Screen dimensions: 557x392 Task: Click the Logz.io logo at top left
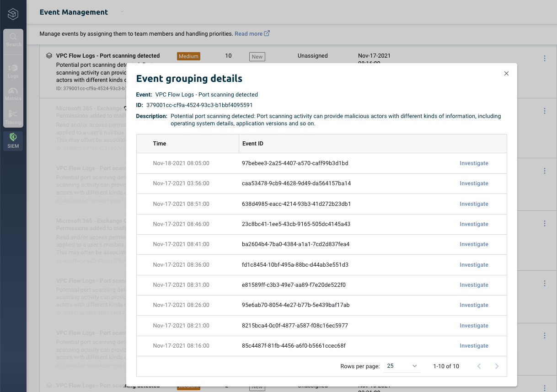pyautogui.click(x=13, y=14)
